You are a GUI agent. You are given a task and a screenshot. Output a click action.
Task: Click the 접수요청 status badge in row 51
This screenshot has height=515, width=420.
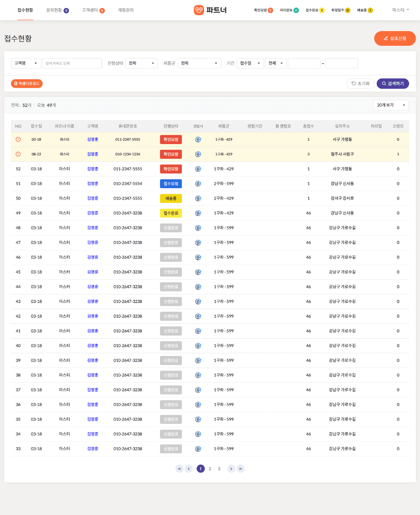171,184
